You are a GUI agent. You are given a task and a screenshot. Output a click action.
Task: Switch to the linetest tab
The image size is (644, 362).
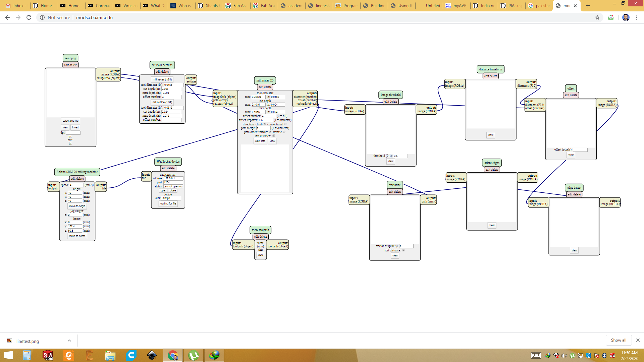tap(319, 6)
